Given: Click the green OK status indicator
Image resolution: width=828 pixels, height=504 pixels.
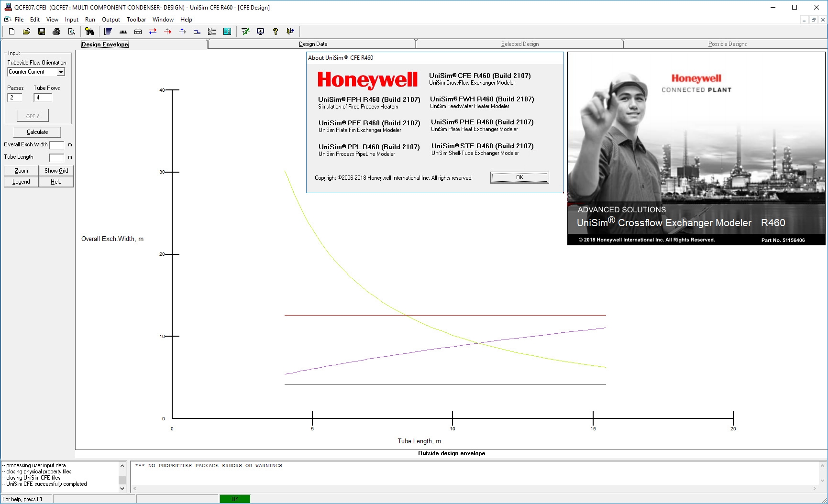Looking at the screenshot, I should point(235,499).
